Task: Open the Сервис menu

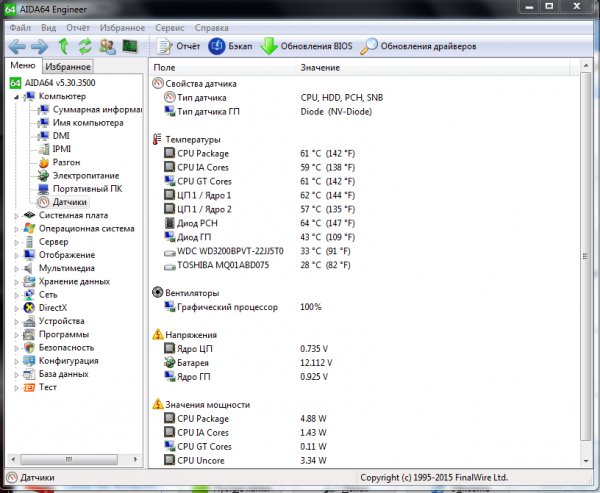Action: [170, 28]
